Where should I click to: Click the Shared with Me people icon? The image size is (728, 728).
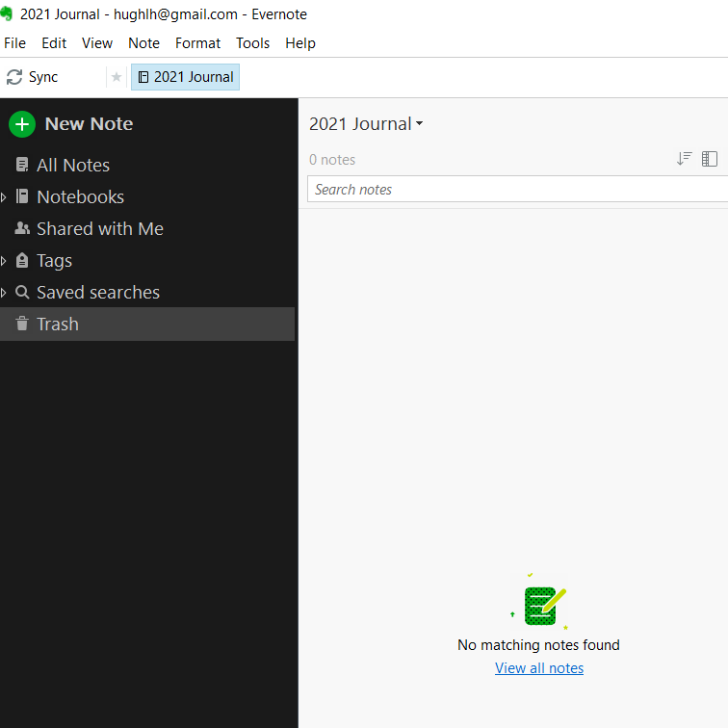[x=22, y=229]
